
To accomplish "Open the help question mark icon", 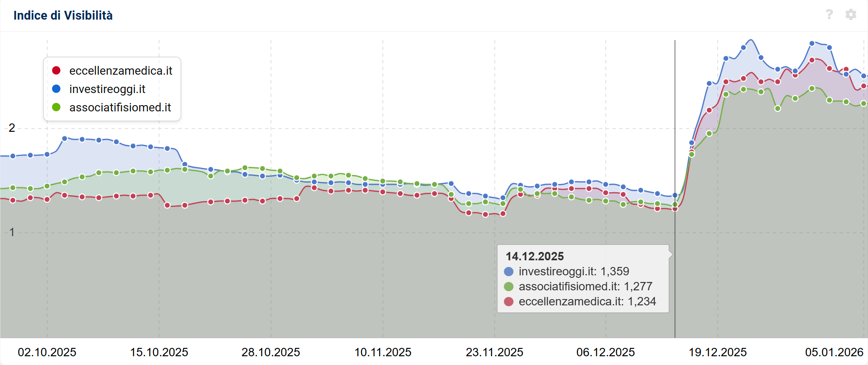I will point(829,15).
